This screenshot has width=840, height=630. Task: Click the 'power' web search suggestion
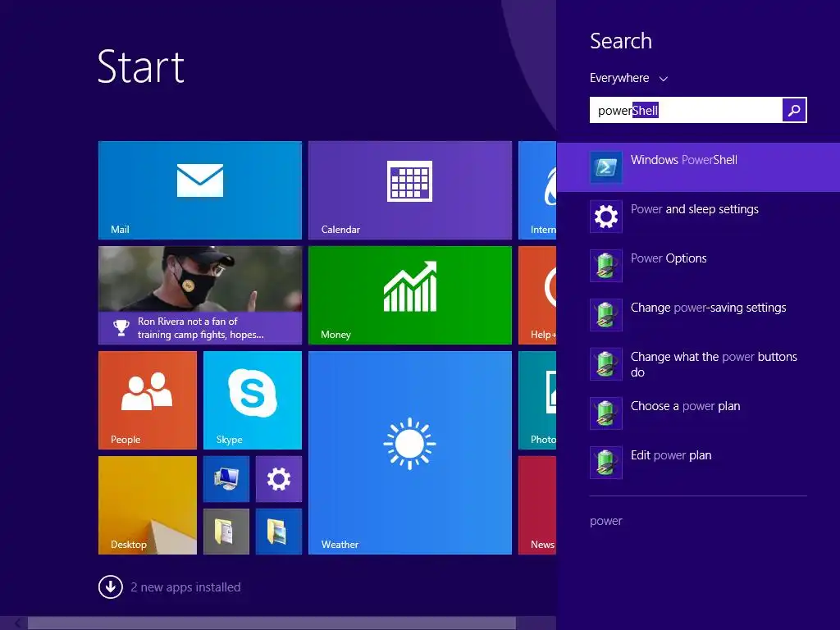pyautogui.click(x=606, y=521)
